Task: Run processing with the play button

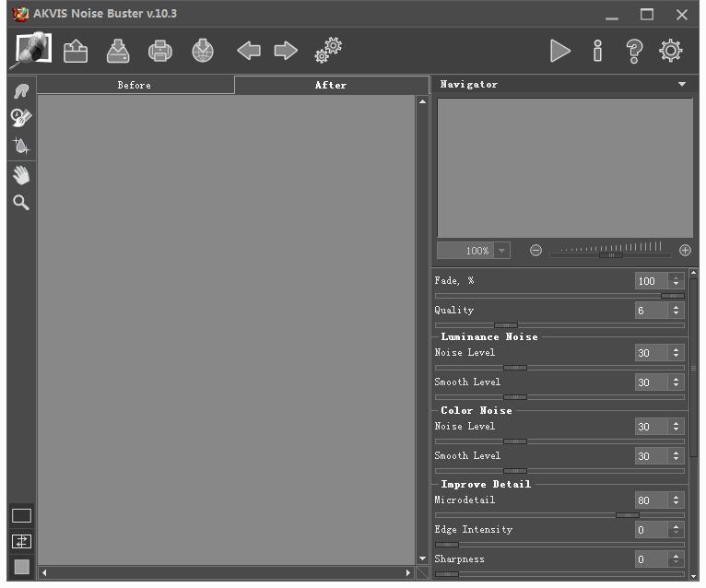Action: 560,51
